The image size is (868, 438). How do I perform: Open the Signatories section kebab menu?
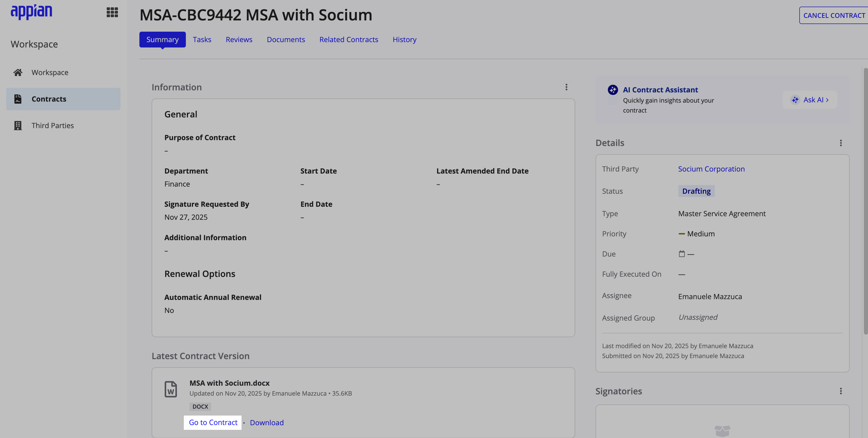click(x=841, y=391)
